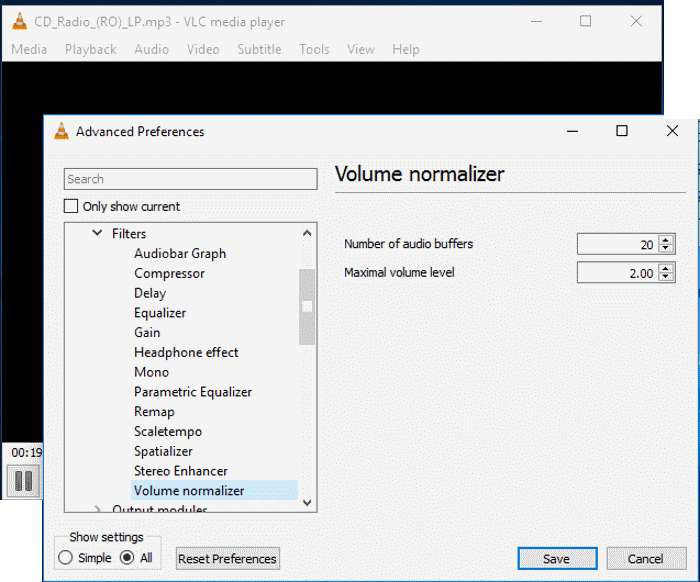Select Gain filter

(147, 332)
